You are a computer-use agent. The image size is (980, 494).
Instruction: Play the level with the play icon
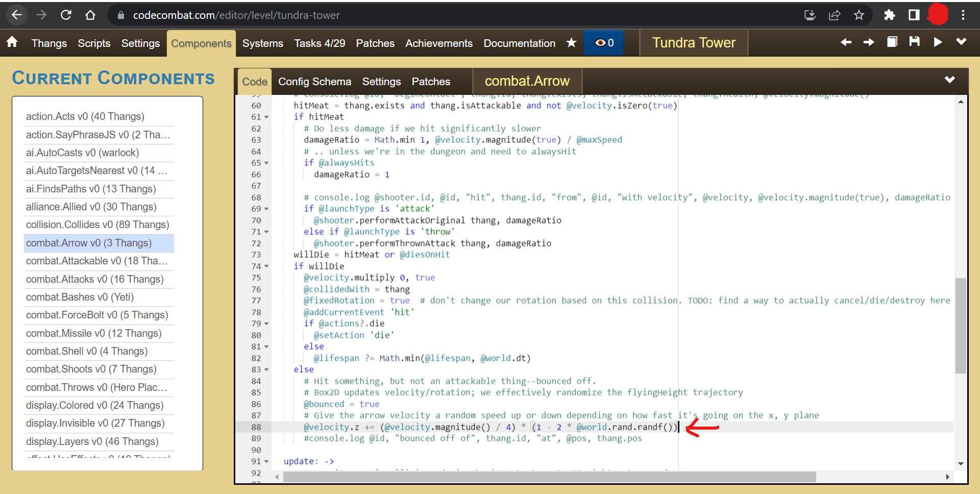pyautogui.click(x=938, y=42)
